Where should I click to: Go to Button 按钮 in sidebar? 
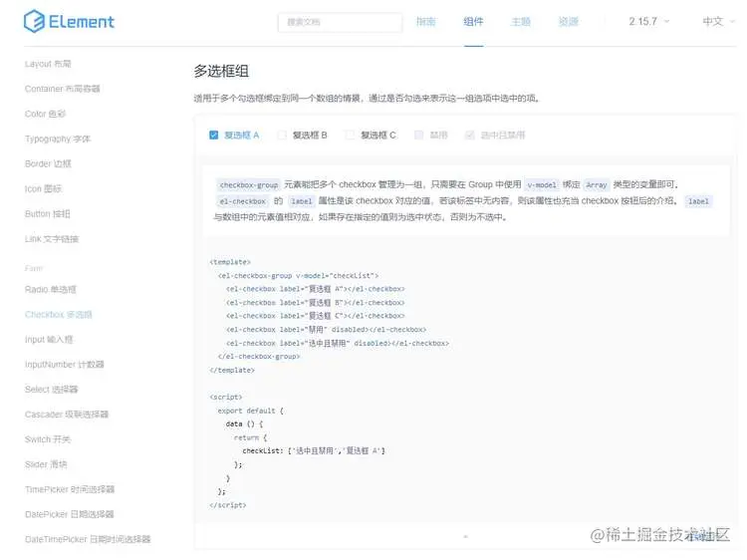coord(47,213)
